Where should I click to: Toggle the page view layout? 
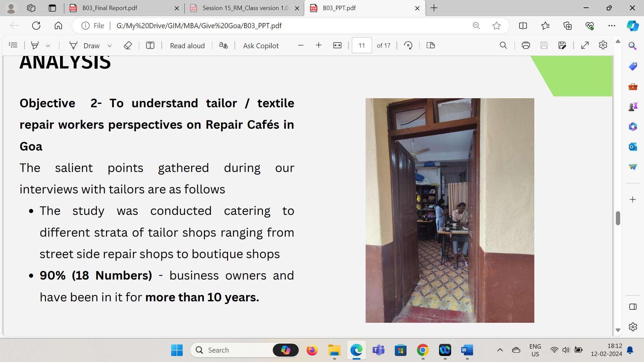[431, 45]
